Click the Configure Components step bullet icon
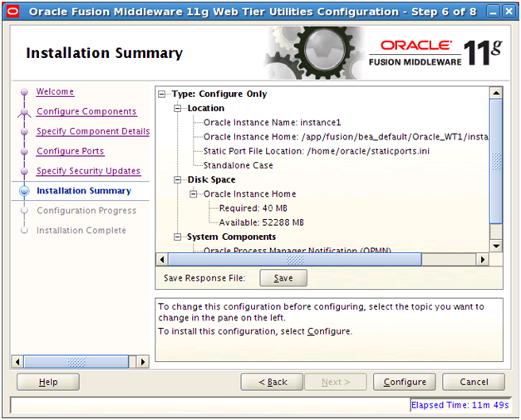The height and width of the screenshot is (420, 521). (24, 112)
